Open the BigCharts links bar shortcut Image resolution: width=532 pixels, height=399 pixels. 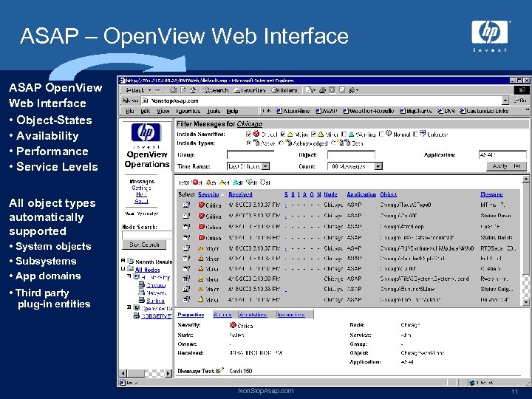(415, 111)
